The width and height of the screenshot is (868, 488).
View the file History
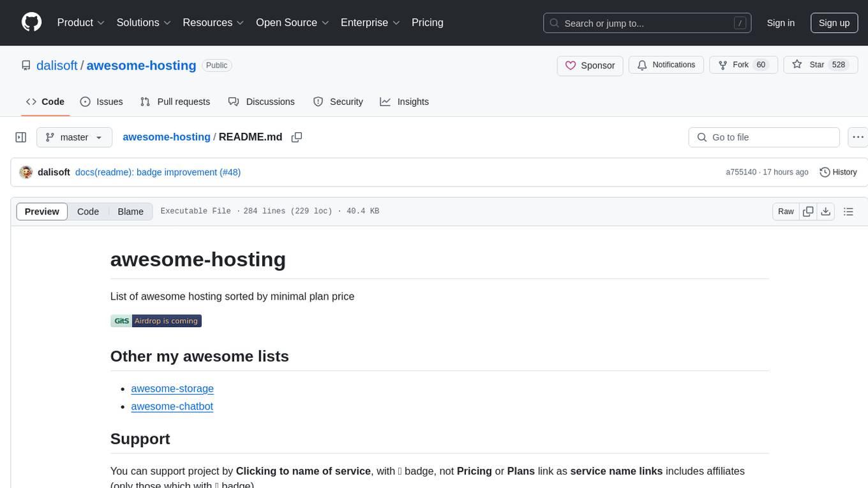tap(838, 172)
